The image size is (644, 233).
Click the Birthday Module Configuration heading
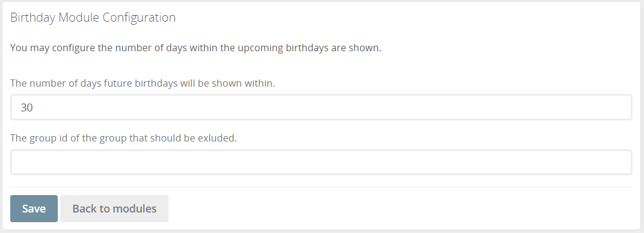point(93,17)
